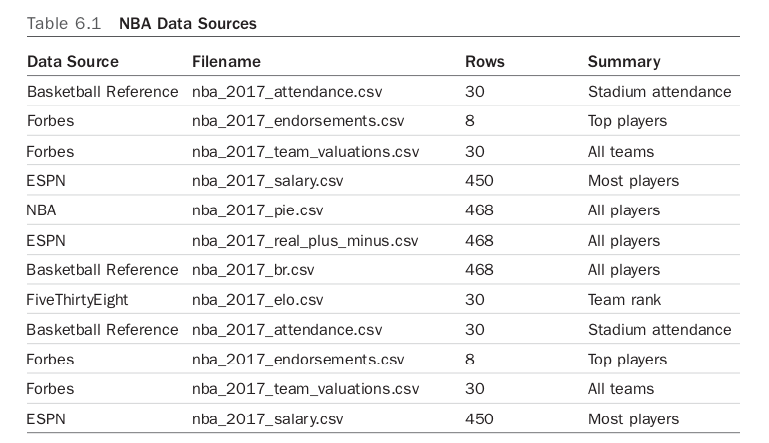769x443 pixels.
Task: Click the FiveThirtyEight data source cell
Action: tap(77, 300)
